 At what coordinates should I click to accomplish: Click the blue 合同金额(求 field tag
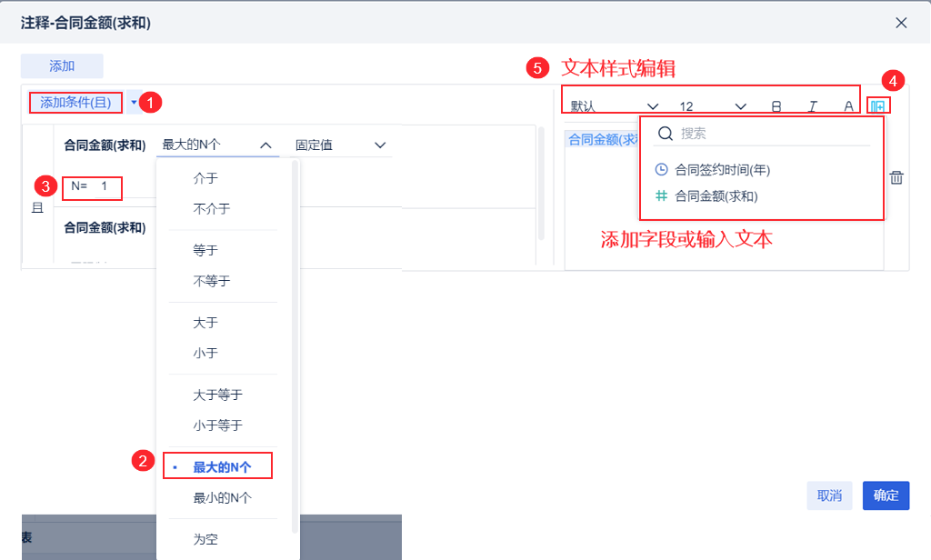tap(604, 140)
